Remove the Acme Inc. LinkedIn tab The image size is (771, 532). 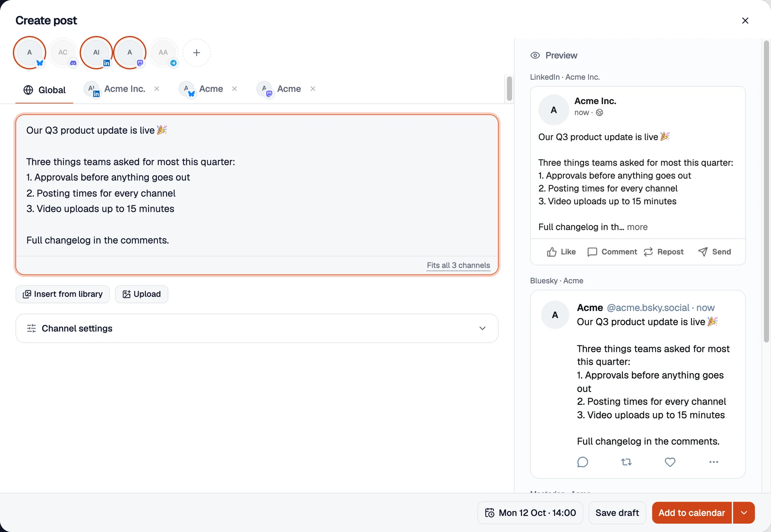157,89
